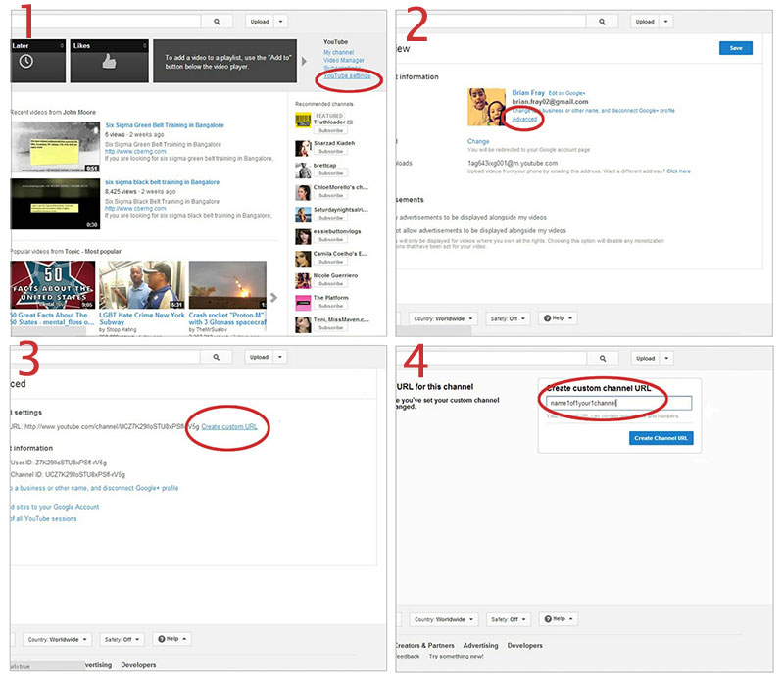Open Six Sigma Green Belt Training video title
This screenshot has width=784, height=683.
click(165, 125)
